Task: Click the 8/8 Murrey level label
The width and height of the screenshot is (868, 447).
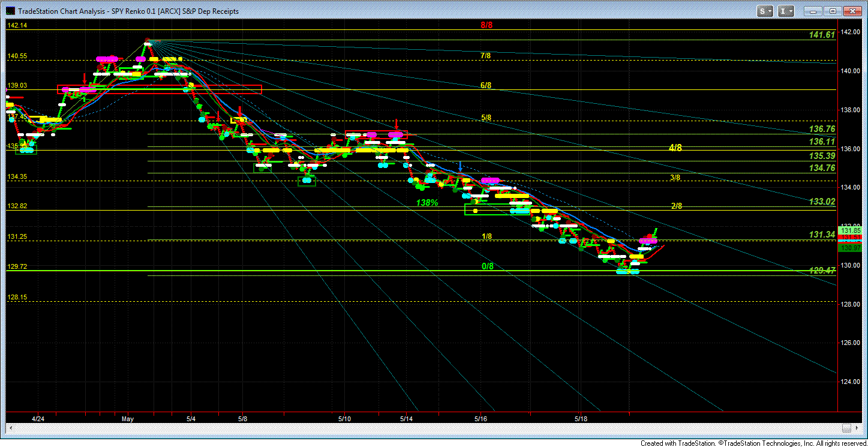Action: pyautogui.click(x=486, y=25)
